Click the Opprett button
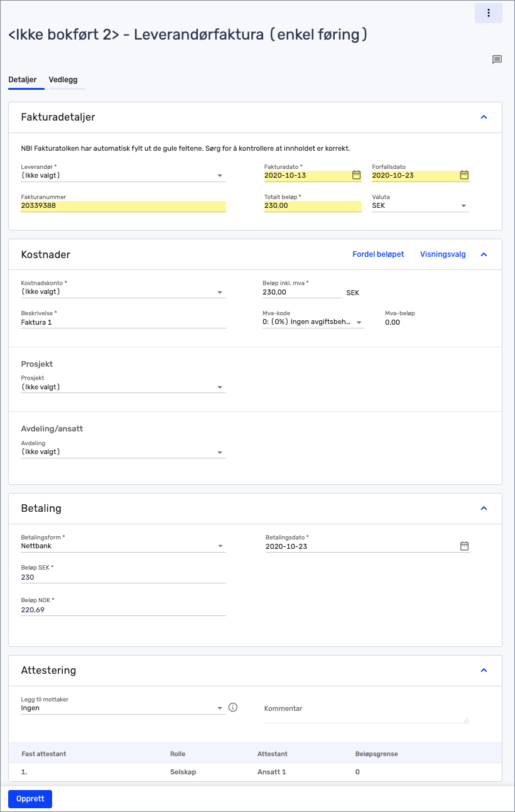The width and height of the screenshot is (515, 812). coord(30,799)
